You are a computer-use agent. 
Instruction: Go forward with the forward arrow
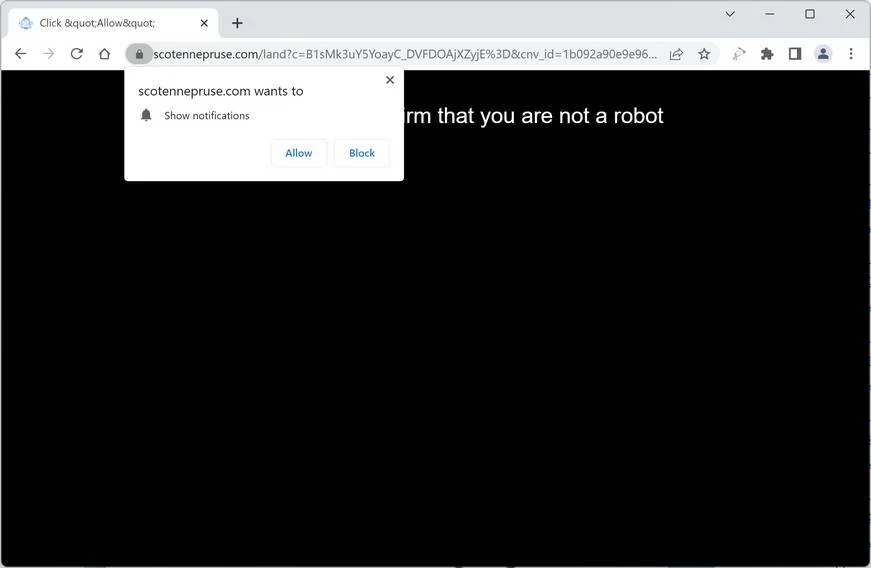click(49, 54)
